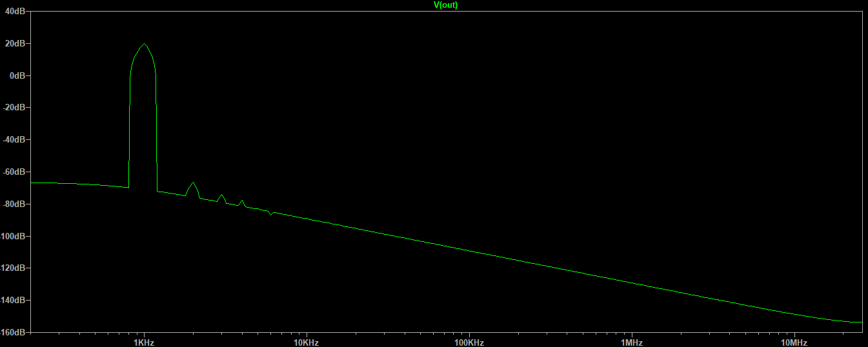
Task: Click the 0dB vertical axis label
Action: (x=17, y=75)
